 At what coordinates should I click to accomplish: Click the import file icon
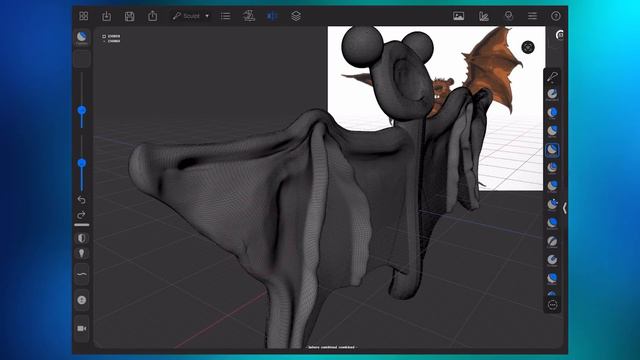pos(107,16)
